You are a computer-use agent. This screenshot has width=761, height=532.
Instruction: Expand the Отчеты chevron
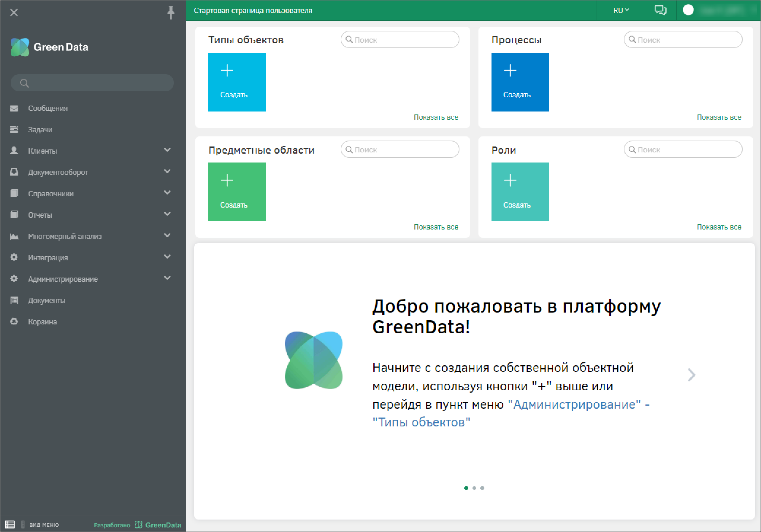pyautogui.click(x=167, y=214)
